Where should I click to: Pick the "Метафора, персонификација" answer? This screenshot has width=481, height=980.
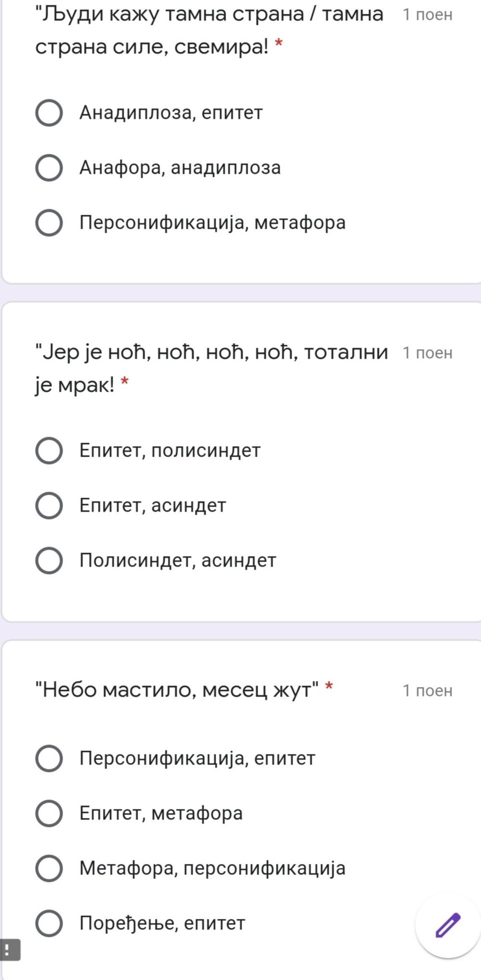[x=49, y=868]
